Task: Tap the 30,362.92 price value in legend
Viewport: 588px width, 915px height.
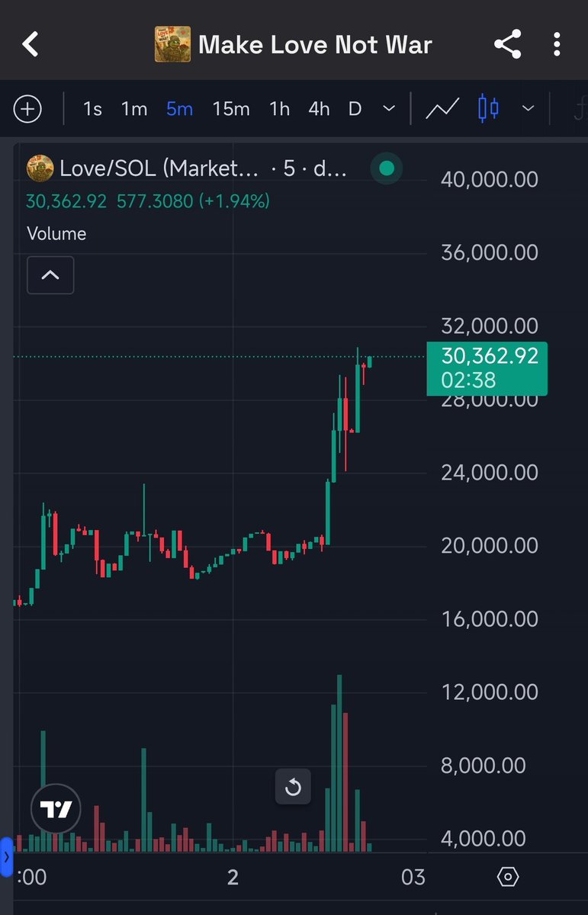Action: click(x=67, y=201)
